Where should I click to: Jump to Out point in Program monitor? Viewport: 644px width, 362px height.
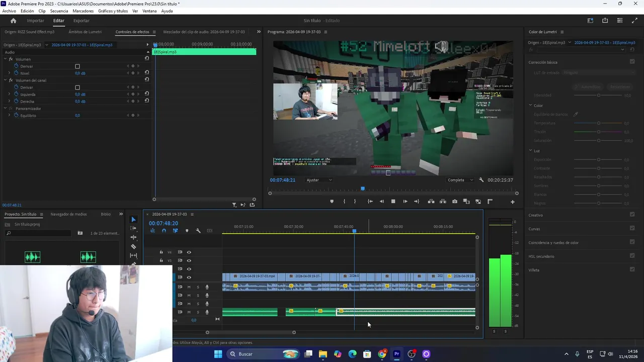(416, 202)
